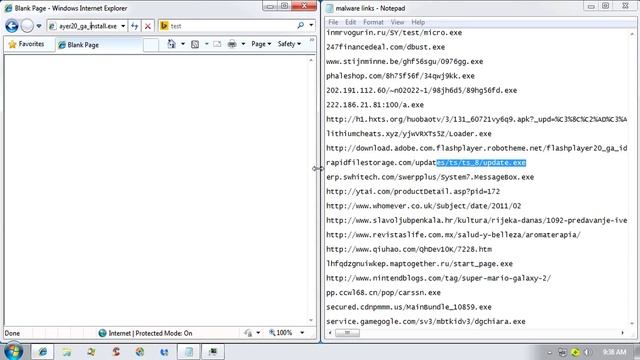The height and width of the screenshot is (360, 640).
Task: Open a new tab in Internet Explorer
Action: coord(151,45)
